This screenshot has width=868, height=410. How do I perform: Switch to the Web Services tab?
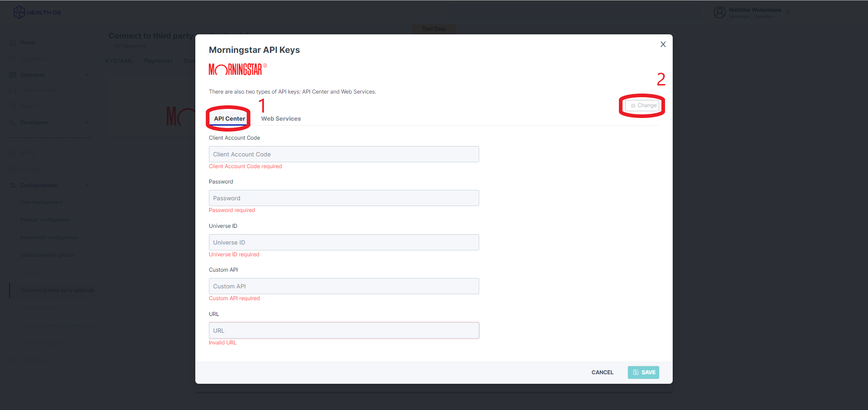(281, 118)
